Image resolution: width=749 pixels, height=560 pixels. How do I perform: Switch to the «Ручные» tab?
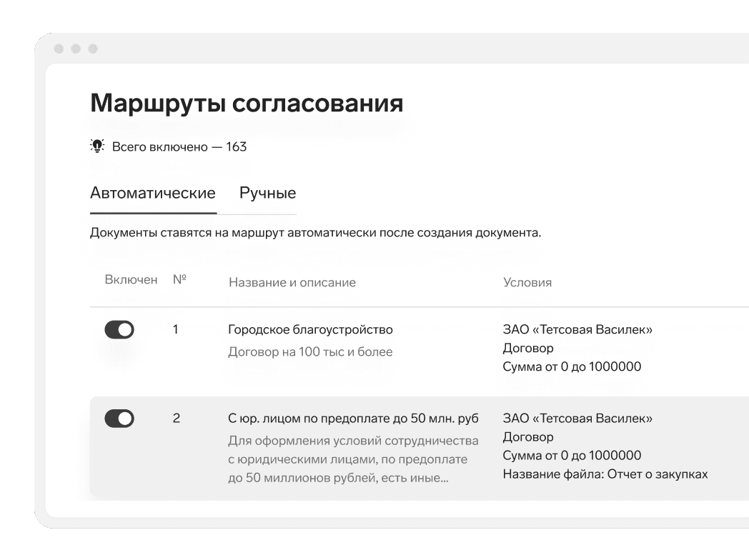tap(269, 193)
